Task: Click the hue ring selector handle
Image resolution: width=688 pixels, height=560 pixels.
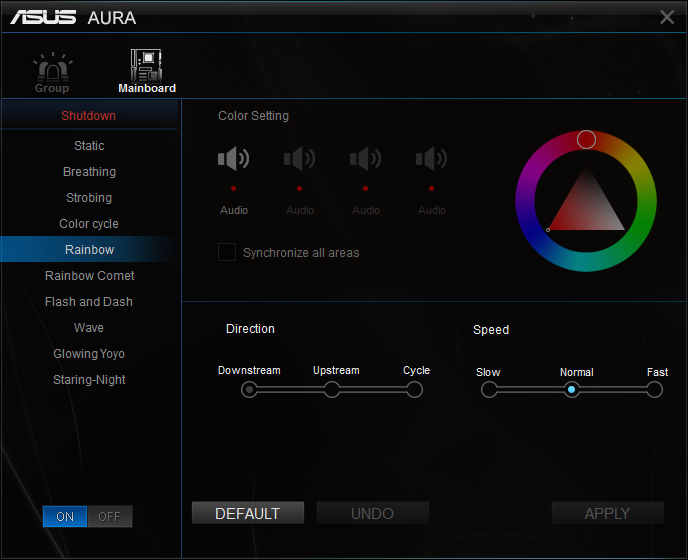Action: tap(586, 140)
